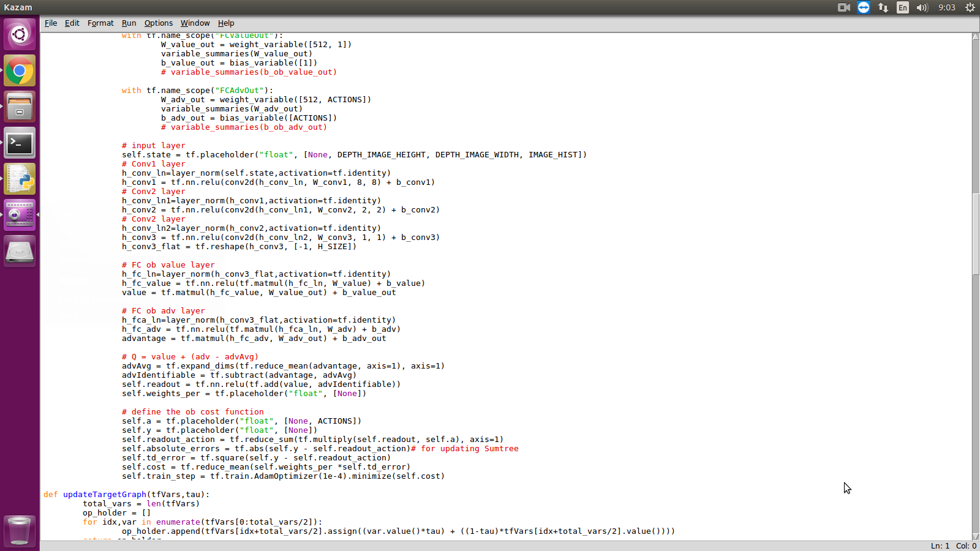Click 'def updateTargetGraph' function name

[x=105, y=494]
